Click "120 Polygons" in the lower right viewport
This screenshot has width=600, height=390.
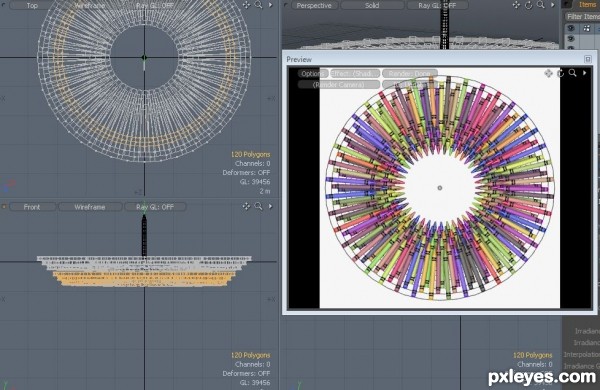point(533,355)
